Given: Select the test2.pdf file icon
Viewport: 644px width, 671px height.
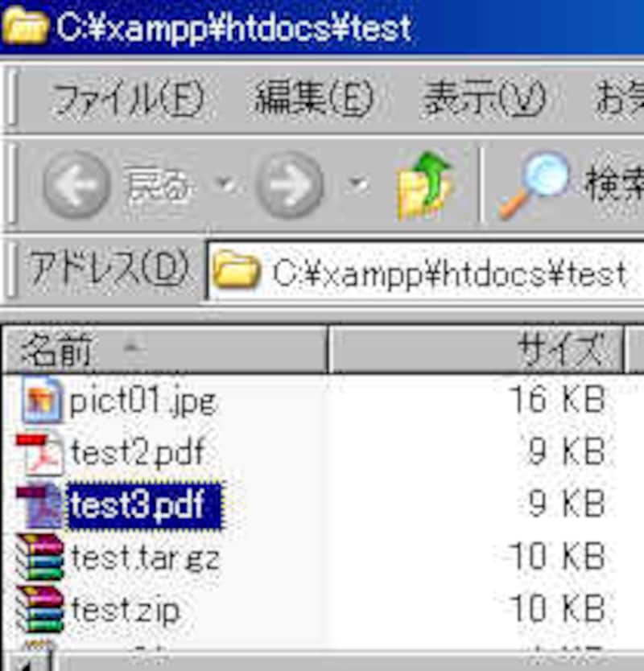Looking at the screenshot, I should (x=39, y=455).
